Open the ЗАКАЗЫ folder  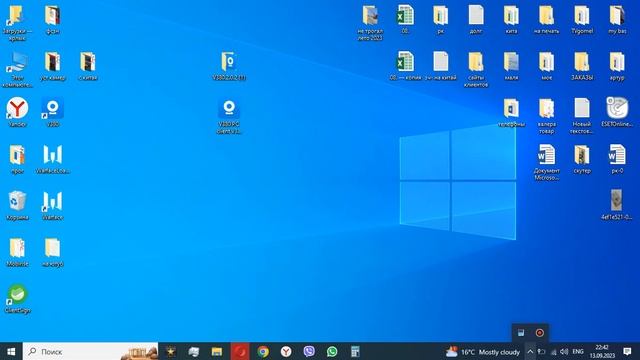(582, 62)
